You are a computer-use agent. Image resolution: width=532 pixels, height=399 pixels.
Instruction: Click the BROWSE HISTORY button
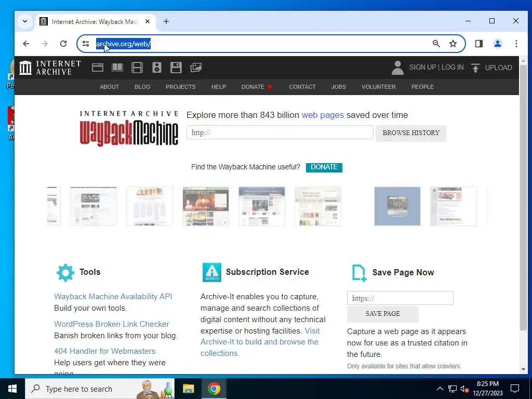411,133
